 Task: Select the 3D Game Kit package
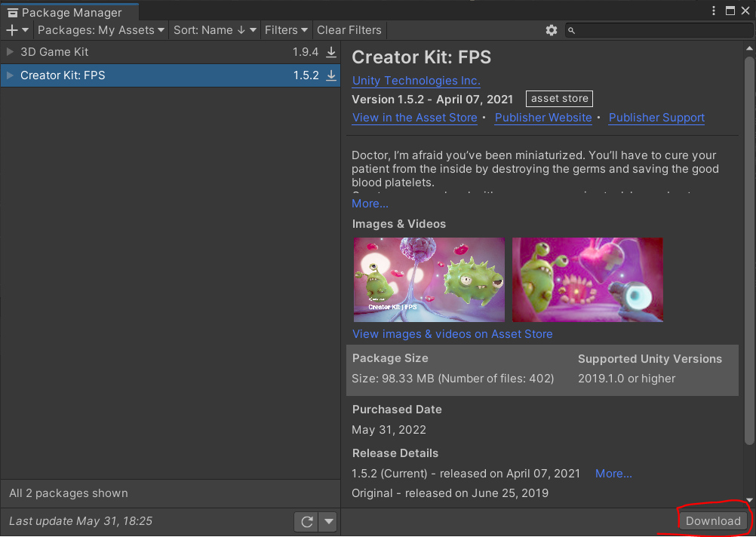(171, 52)
